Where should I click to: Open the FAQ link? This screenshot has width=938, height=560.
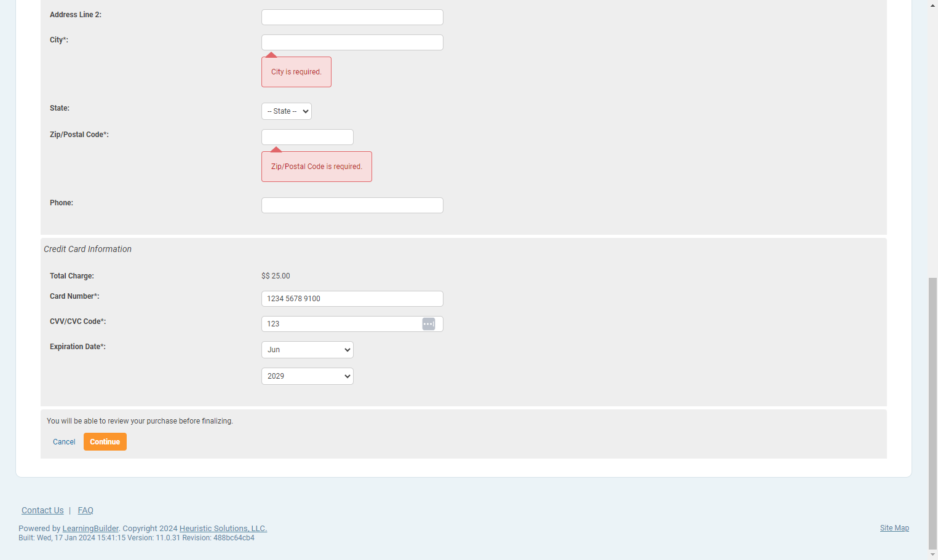click(85, 510)
